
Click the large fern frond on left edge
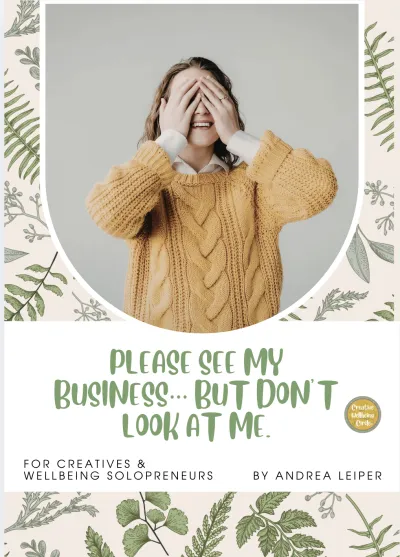[x=21, y=128]
